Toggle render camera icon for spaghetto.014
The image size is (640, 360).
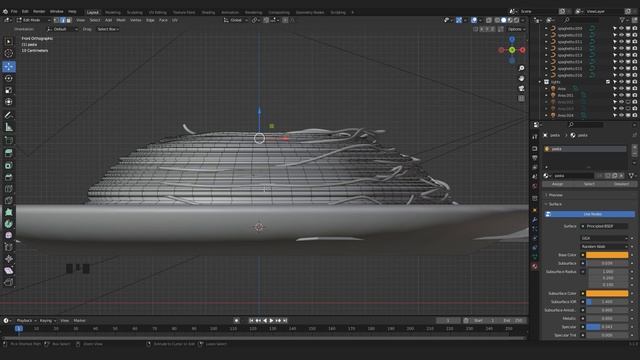[634, 62]
